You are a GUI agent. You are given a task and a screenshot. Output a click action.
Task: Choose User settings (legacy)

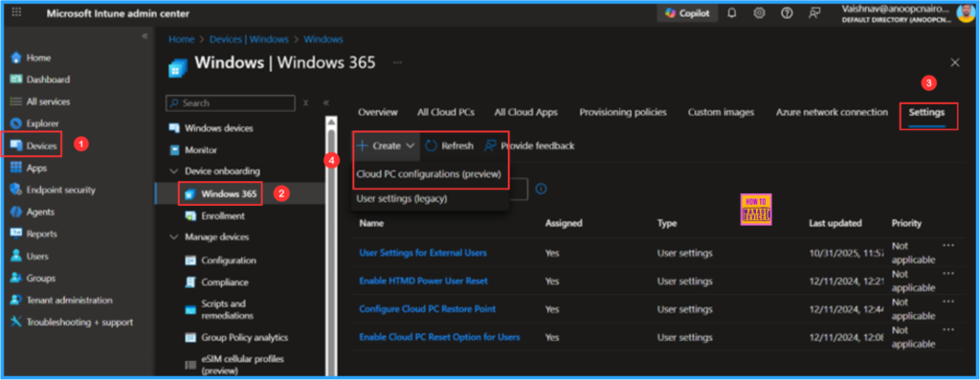(x=402, y=199)
